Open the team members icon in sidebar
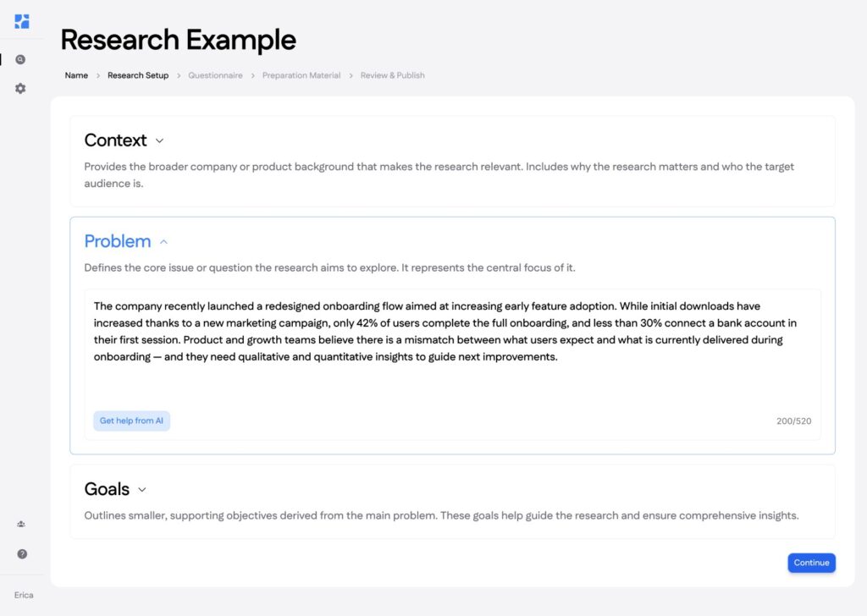 pos(21,525)
